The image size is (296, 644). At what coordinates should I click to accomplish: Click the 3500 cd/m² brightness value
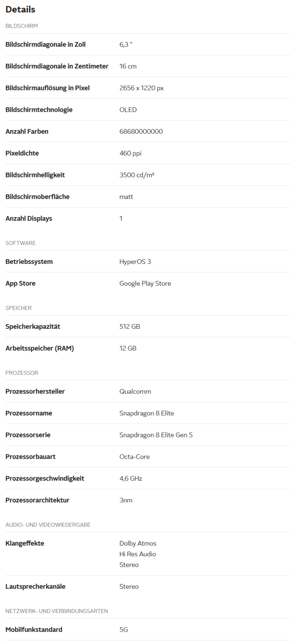pyautogui.click(x=137, y=175)
